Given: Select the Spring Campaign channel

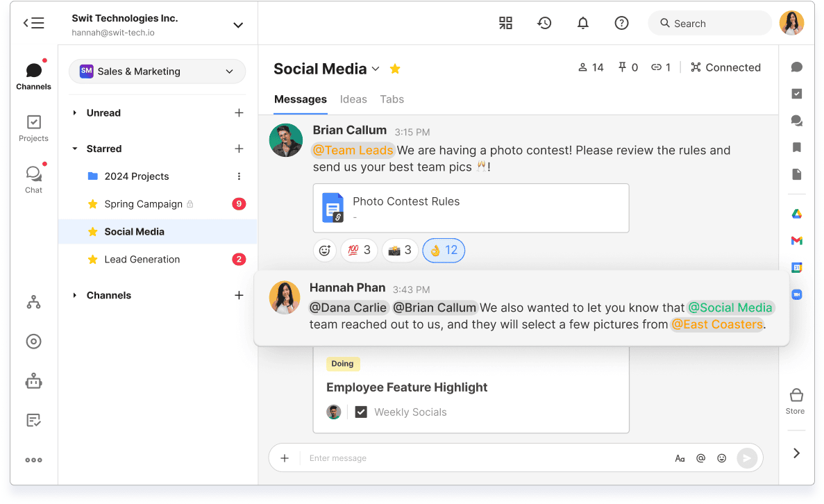Looking at the screenshot, I should pos(143,204).
